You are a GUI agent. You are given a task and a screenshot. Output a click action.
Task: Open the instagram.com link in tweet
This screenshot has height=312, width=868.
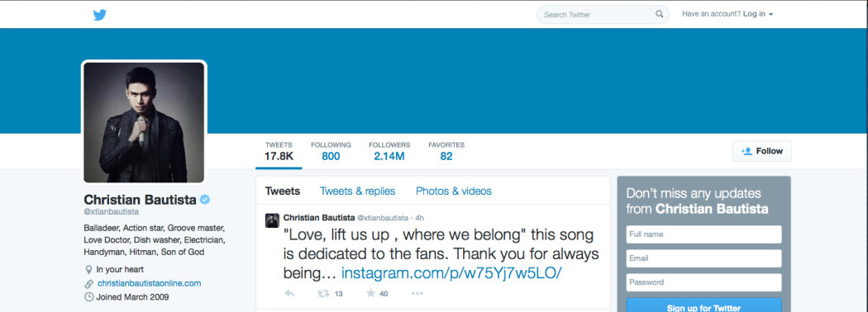point(451,272)
